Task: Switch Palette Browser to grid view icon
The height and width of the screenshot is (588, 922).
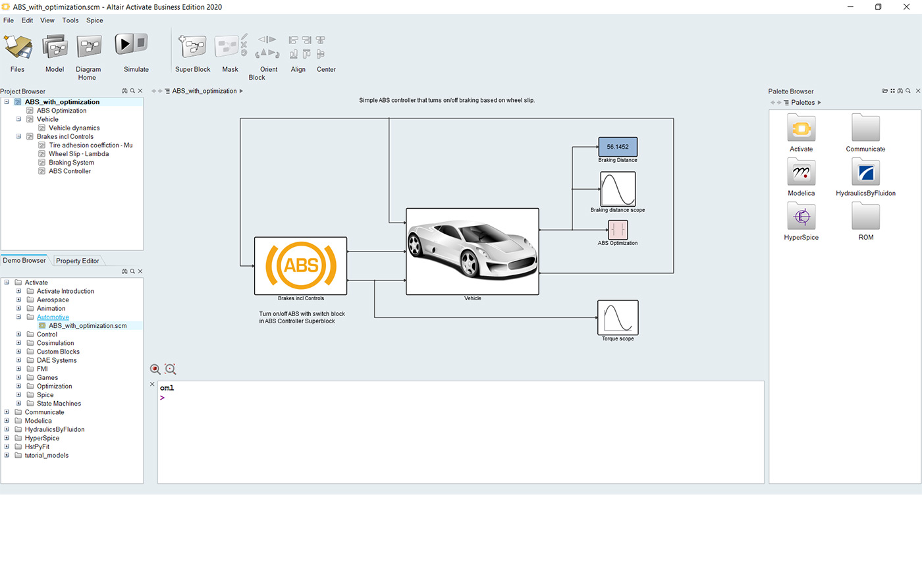Action: coord(892,91)
